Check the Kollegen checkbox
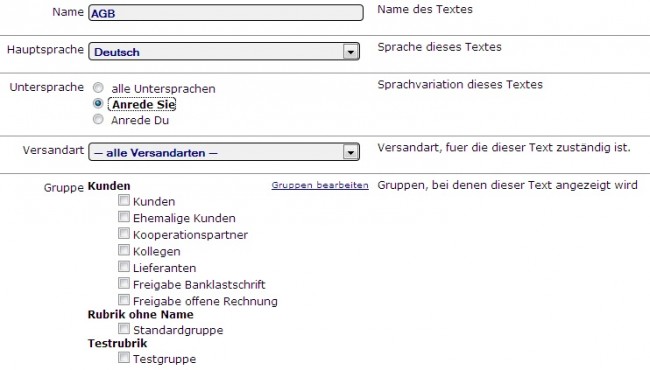The image size is (650, 370). [124, 250]
